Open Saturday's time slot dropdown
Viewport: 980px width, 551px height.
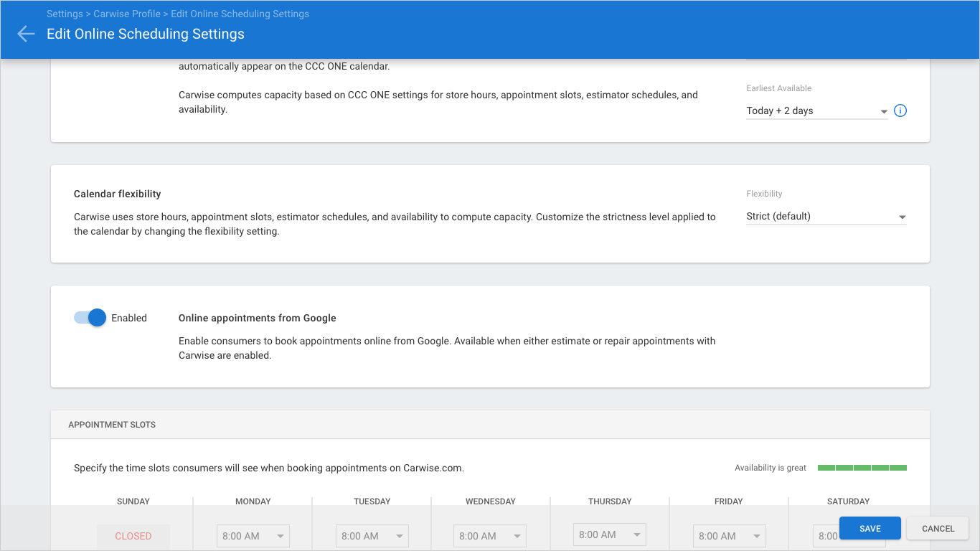tap(826, 536)
